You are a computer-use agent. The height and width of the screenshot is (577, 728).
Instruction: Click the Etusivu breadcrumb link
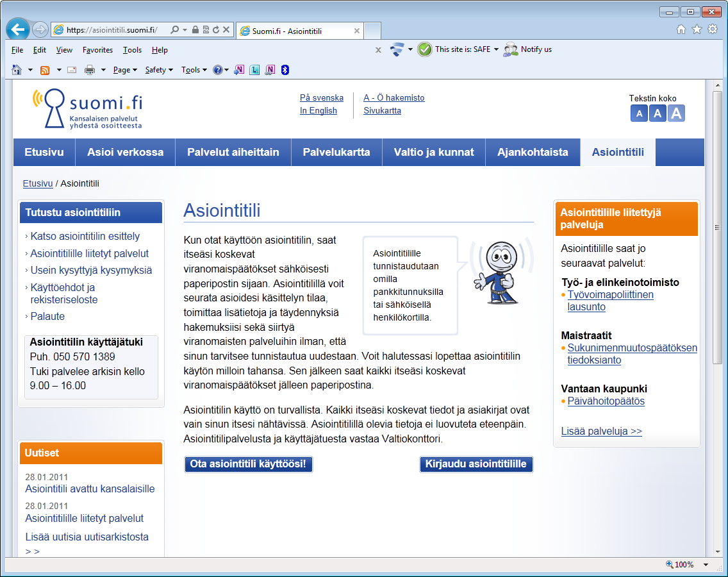pos(38,183)
